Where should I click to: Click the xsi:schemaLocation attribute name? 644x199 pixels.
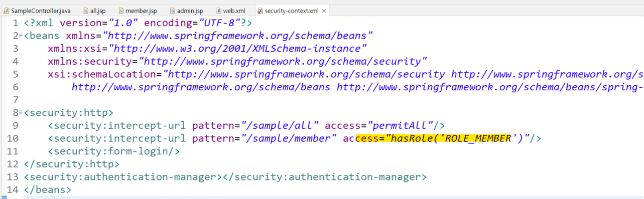coord(102,74)
